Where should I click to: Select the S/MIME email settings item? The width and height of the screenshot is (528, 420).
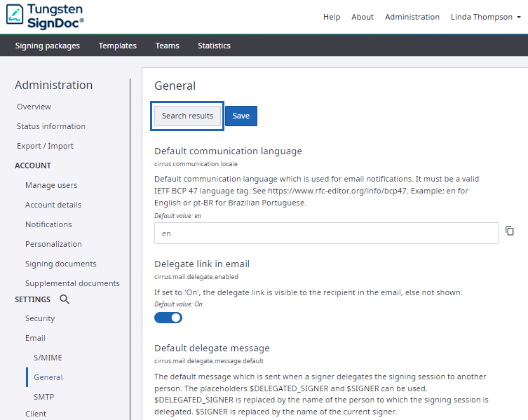pos(48,358)
